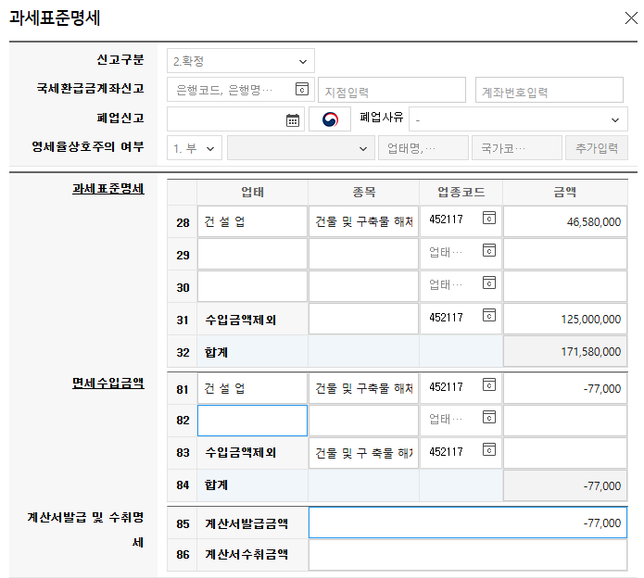Screen dimensions: 644x578
Task: Click the 추가입력 button
Action: 596,148
